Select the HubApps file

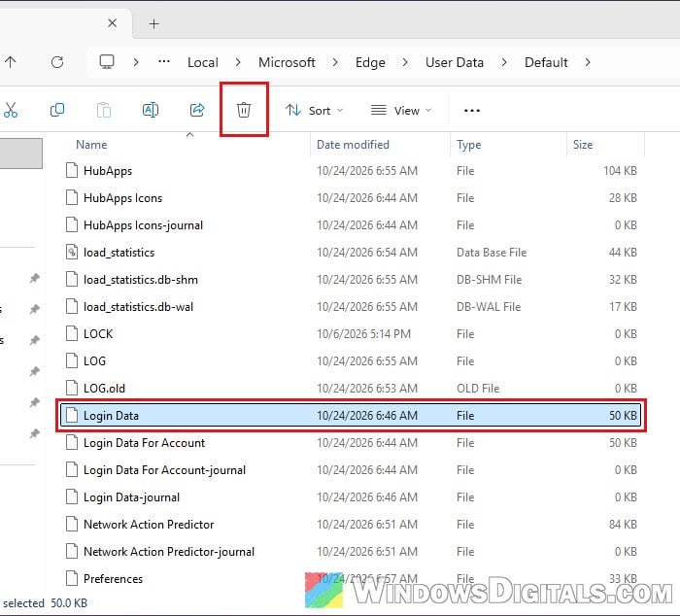pos(352,171)
